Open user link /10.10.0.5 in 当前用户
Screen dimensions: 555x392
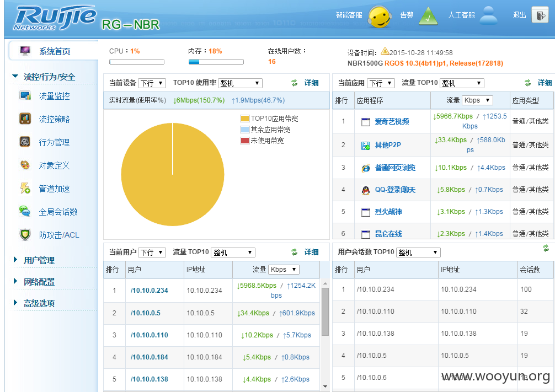(x=146, y=313)
